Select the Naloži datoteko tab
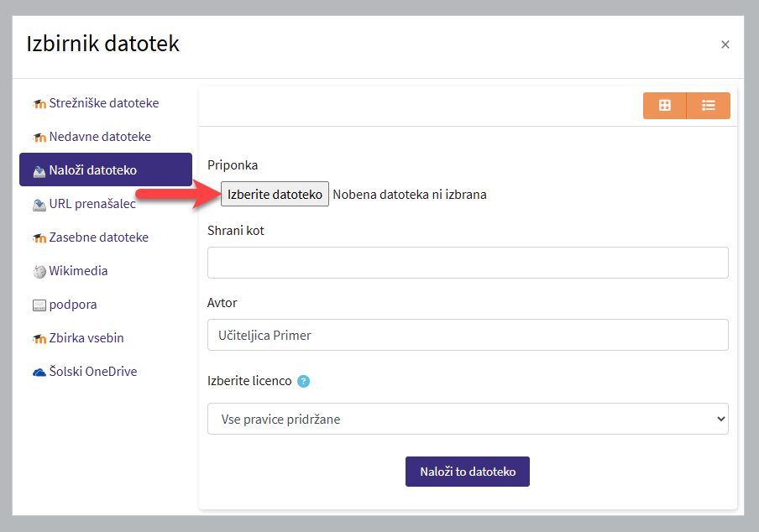The image size is (759, 532). 106,170
